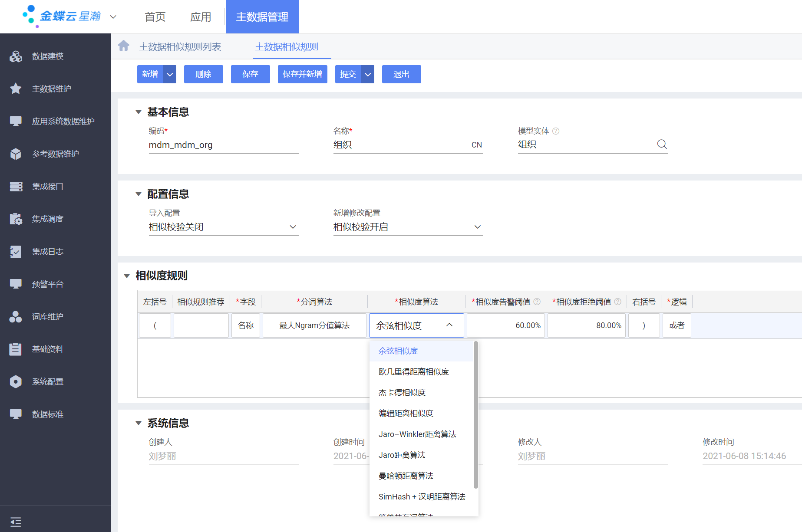Click the 系统配置 hexagon icon
Screen dimensions: 802x532
(x=16, y=382)
